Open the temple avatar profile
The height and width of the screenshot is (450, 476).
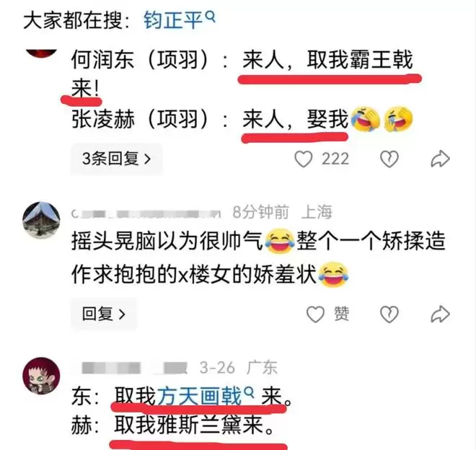click(41, 220)
